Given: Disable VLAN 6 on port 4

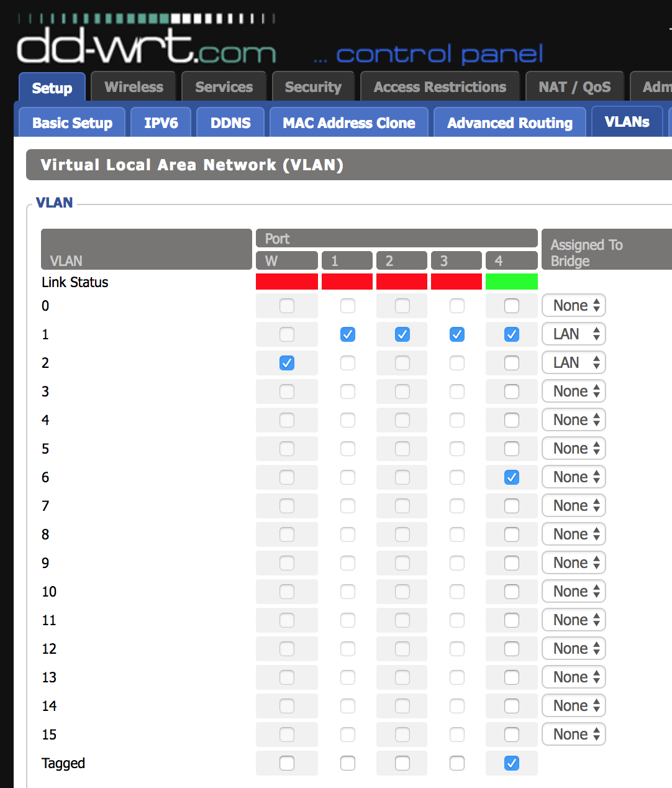Looking at the screenshot, I should (512, 477).
